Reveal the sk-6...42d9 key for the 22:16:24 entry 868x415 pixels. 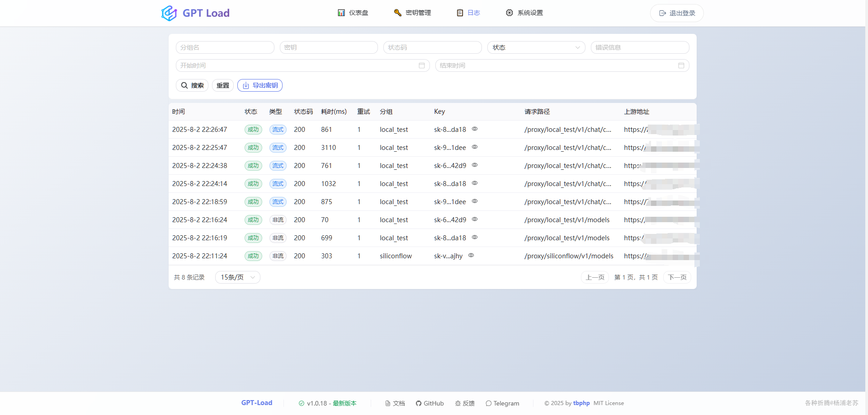475,219
